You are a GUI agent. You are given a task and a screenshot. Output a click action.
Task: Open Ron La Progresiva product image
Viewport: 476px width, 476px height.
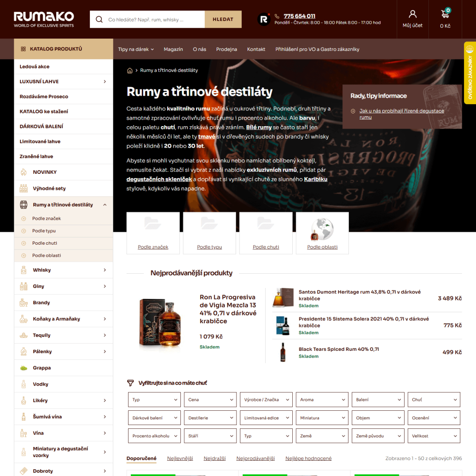click(x=160, y=323)
